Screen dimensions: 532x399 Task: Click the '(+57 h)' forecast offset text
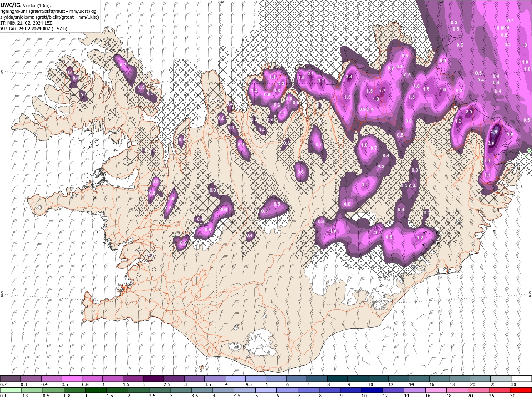point(59,29)
